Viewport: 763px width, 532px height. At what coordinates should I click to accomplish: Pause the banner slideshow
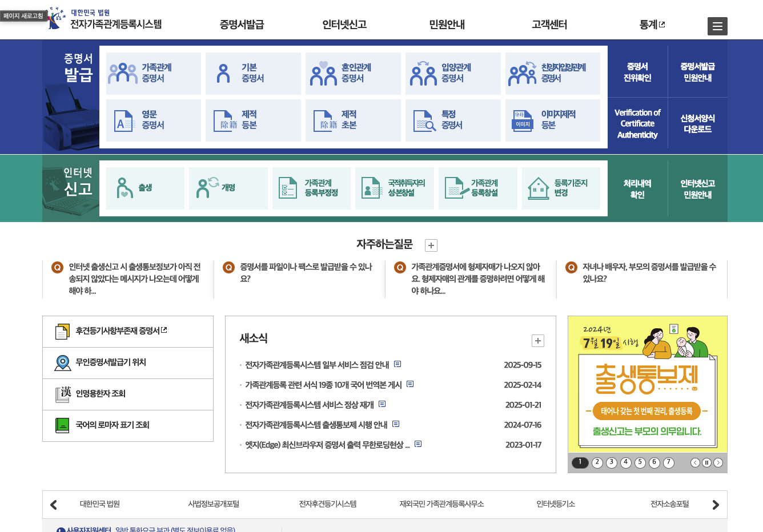coord(706,463)
